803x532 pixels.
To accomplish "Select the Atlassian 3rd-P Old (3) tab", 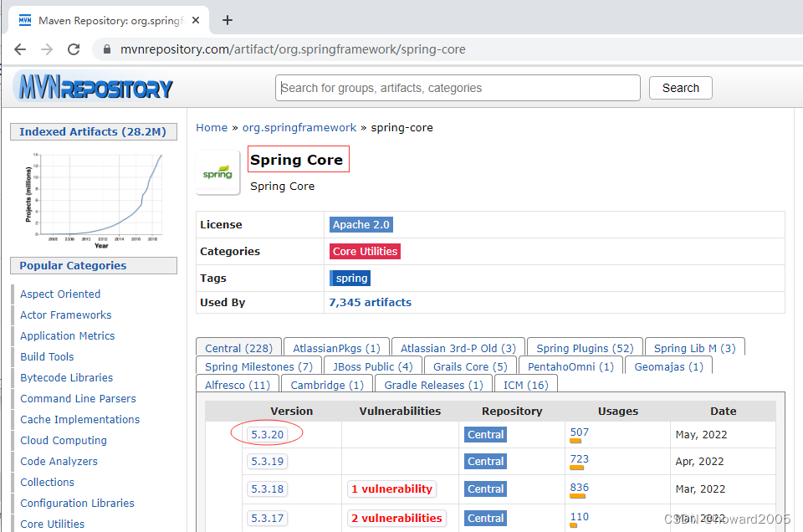I will [458, 348].
